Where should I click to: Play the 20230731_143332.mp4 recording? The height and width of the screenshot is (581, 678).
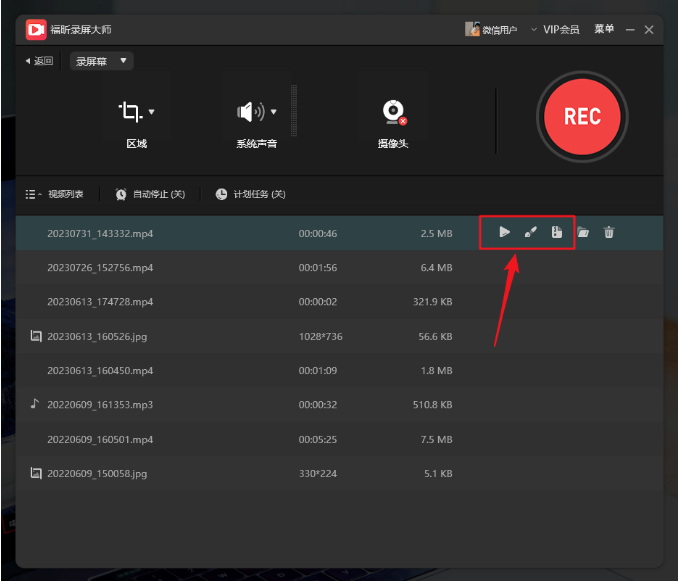505,233
